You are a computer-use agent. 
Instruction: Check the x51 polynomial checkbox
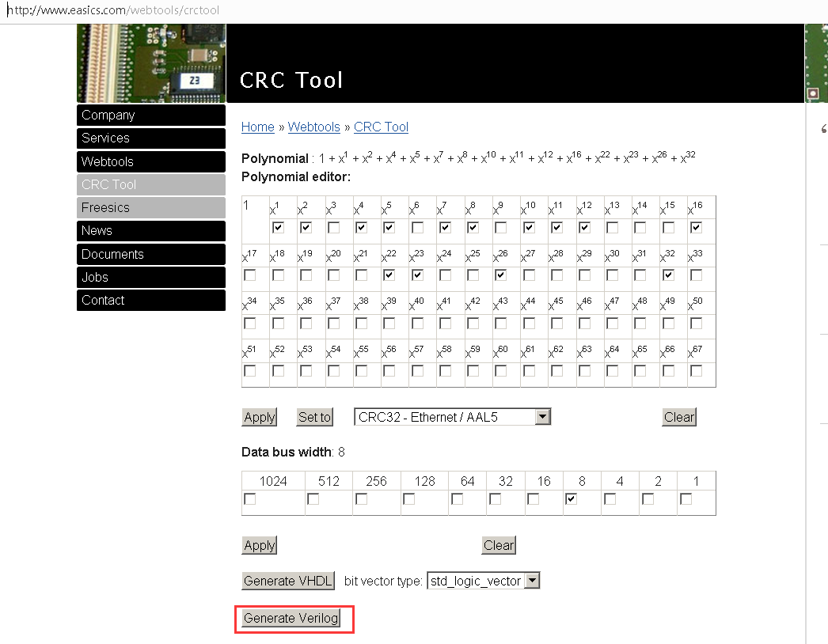point(250,371)
